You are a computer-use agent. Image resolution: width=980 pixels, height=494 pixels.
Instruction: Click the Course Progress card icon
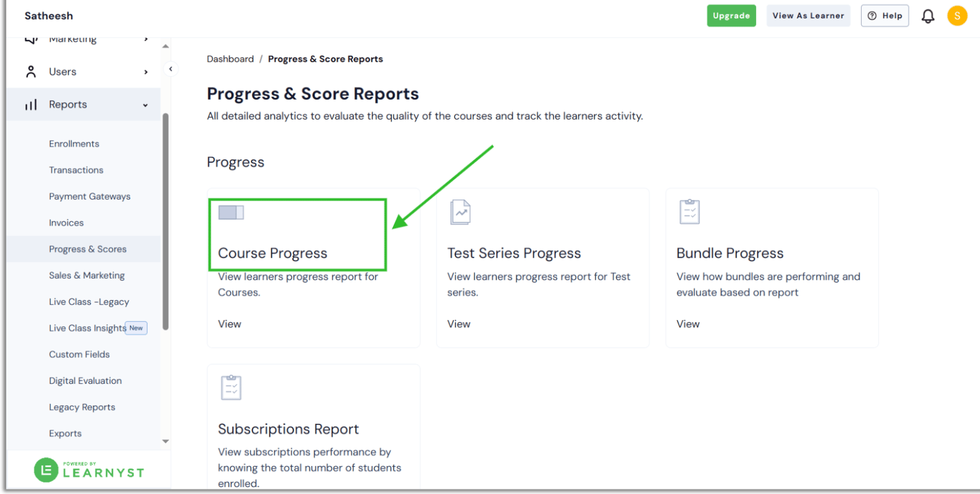tap(231, 213)
